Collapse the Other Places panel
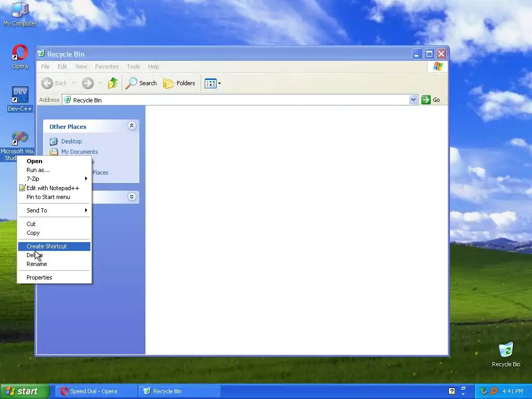Viewport: 532px width, 399px height. (131, 126)
